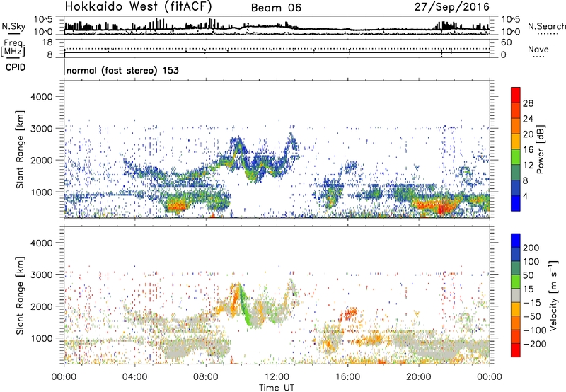
Task: Click the 'N.Search' legend label
Action: (547, 26)
